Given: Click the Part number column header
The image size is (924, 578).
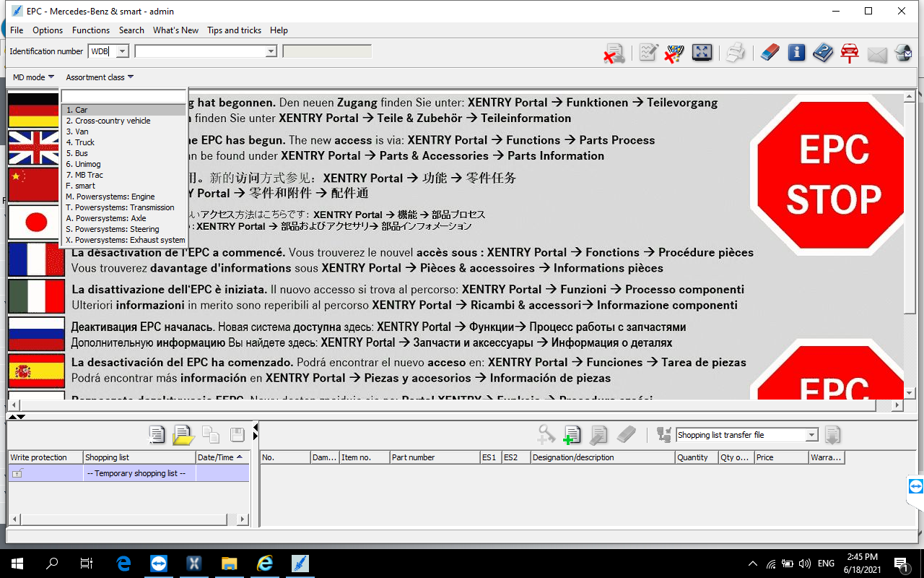Looking at the screenshot, I should click(435, 457).
